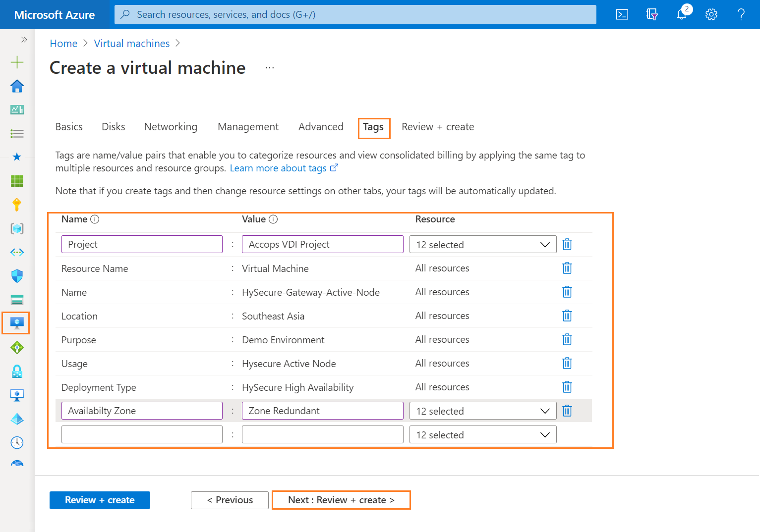The width and height of the screenshot is (760, 532).
Task: Click Next : Review + create button
Action: pyautogui.click(x=341, y=500)
